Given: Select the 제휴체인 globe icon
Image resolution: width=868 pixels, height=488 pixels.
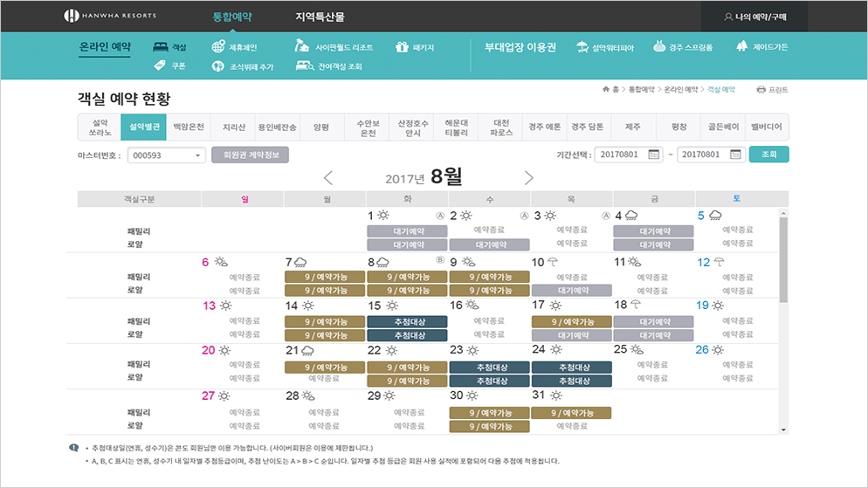Looking at the screenshot, I should 218,47.
